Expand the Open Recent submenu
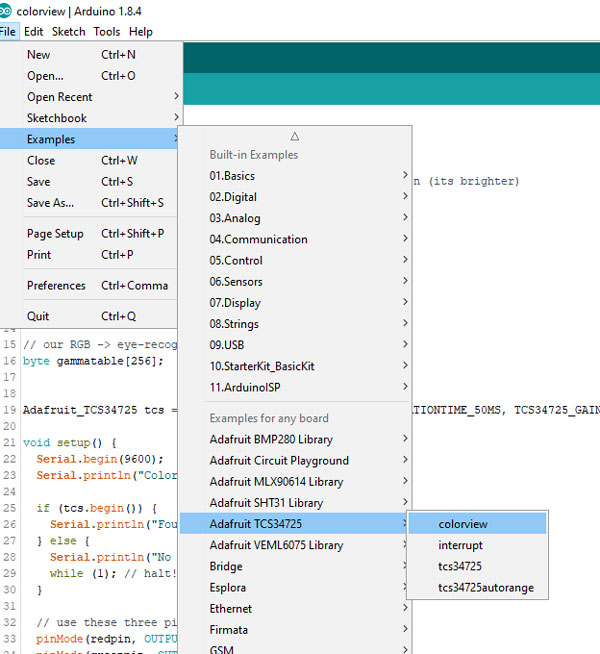 click(60, 97)
